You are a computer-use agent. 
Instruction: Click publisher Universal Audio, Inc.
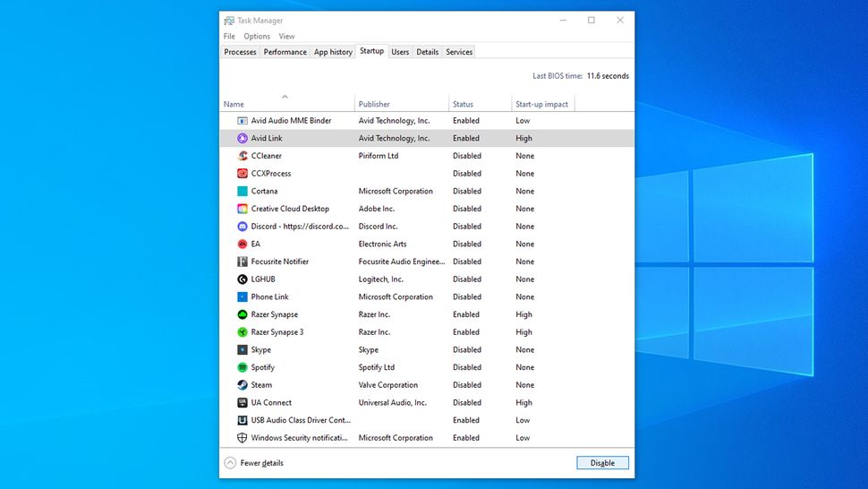pos(393,403)
